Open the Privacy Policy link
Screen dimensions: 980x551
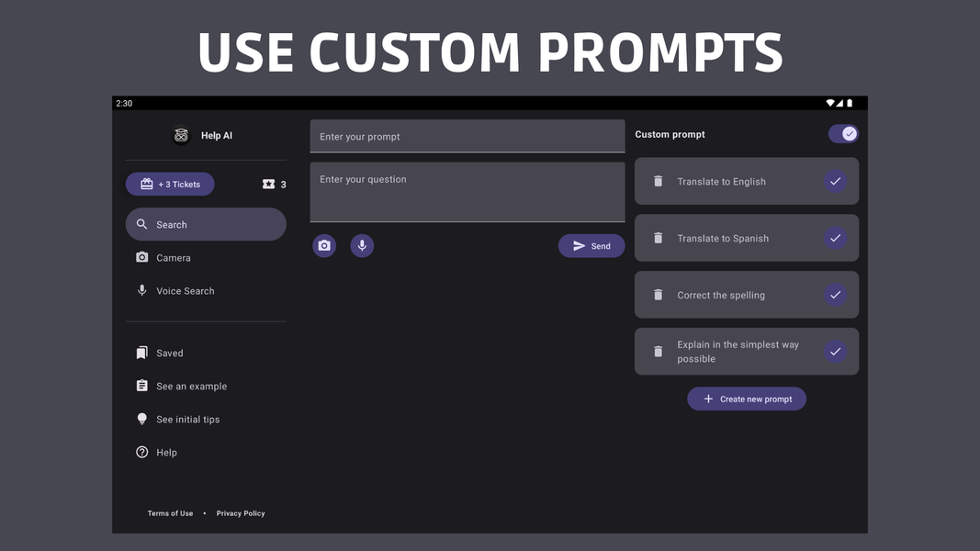pyautogui.click(x=241, y=513)
